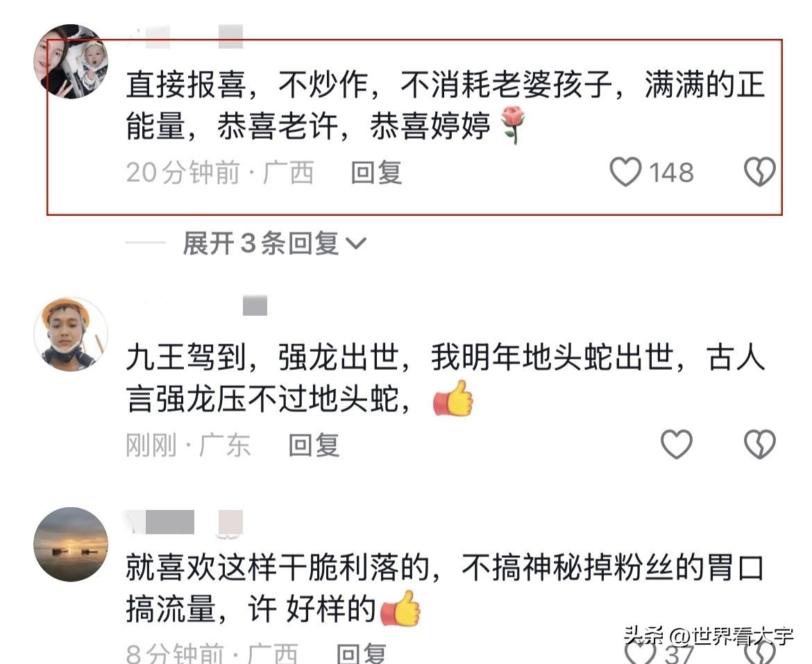Open the sunset sea avatar profile

click(71, 545)
